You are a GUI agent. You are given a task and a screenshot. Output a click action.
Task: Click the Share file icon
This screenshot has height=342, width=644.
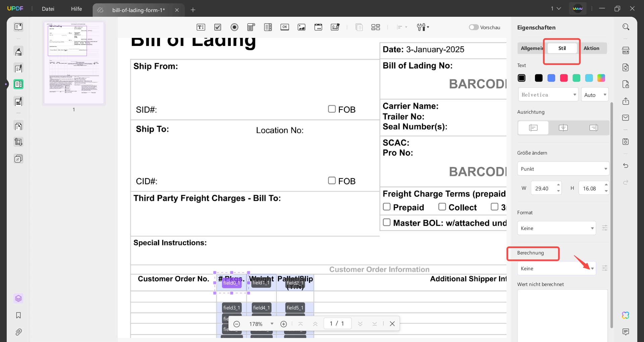[626, 101]
